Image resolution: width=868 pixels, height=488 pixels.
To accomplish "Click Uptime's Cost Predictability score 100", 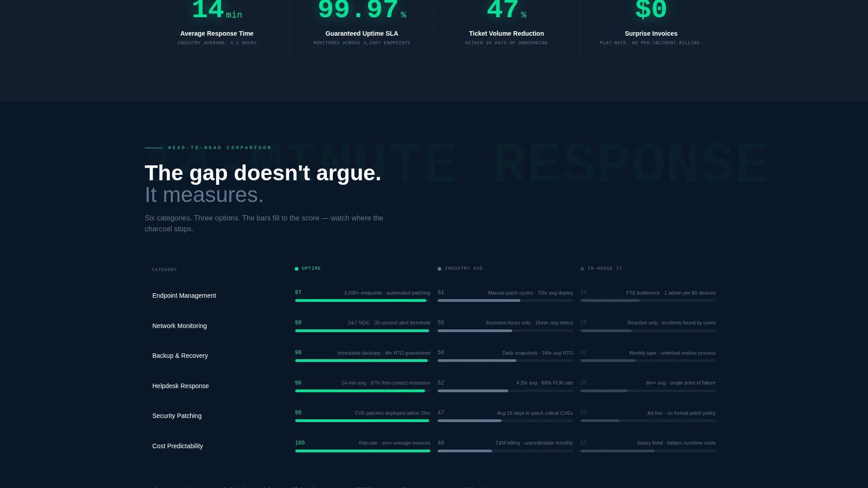I will pyautogui.click(x=300, y=443).
